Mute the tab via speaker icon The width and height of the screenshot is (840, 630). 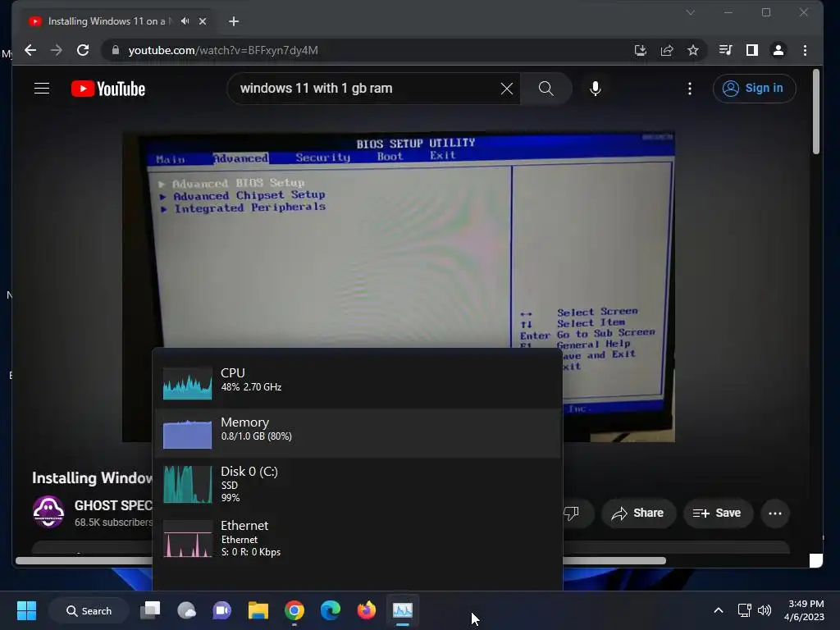coord(185,21)
